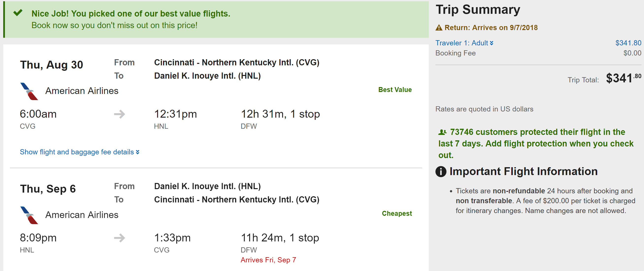Viewport: 644px width, 271px height.
Task: Click the $341.80 traveler price link
Action: click(628, 43)
